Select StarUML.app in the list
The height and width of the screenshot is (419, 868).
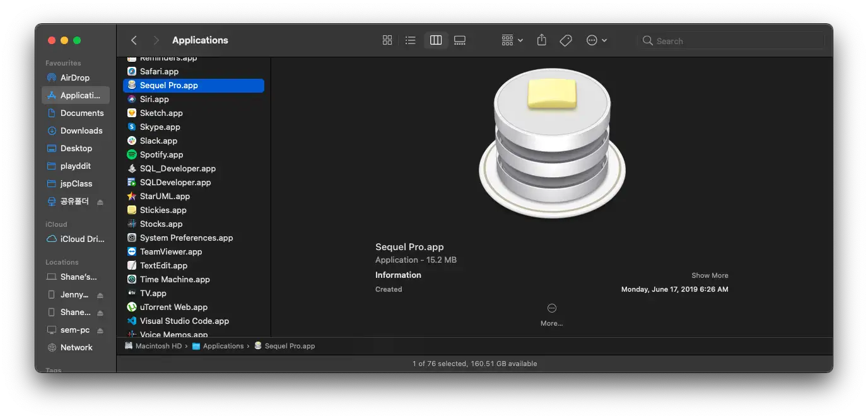[x=194, y=196]
